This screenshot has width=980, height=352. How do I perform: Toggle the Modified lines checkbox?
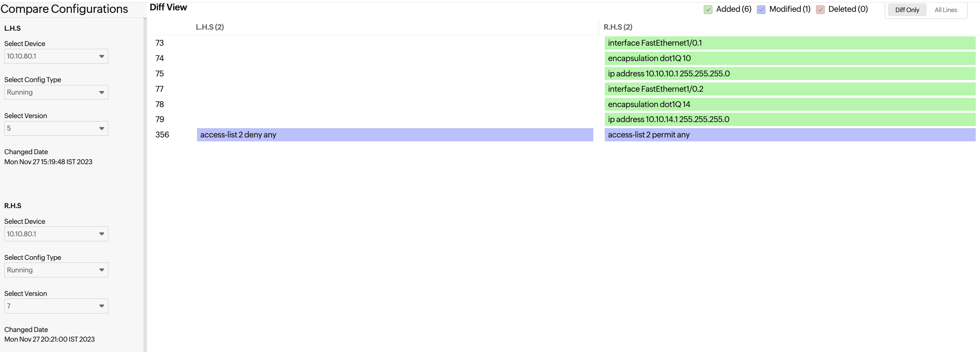761,10
